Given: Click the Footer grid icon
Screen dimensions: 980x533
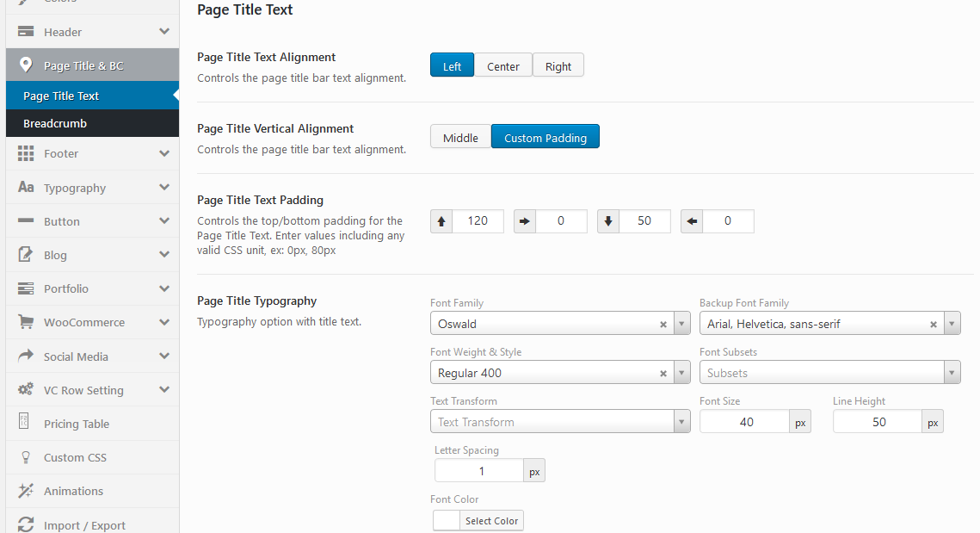Looking at the screenshot, I should point(26,153).
